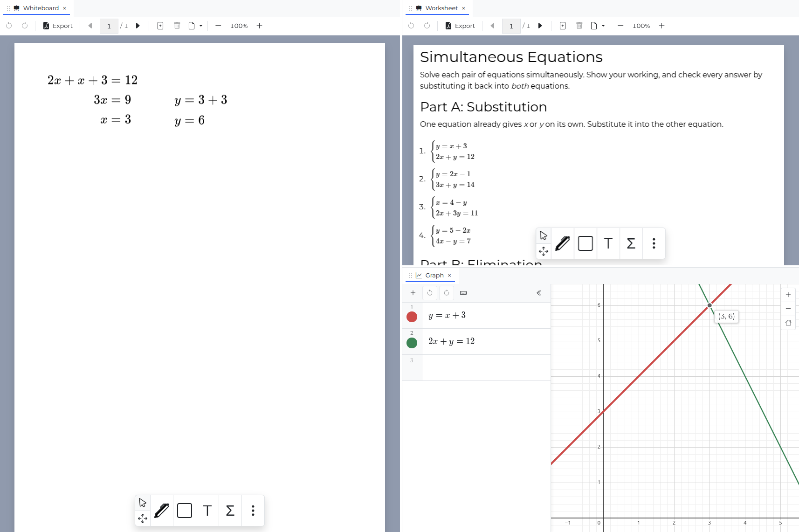Image resolution: width=799 pixels, height=532 pixels.
Task: Select the pen tool in Worksheet toolbar
Action: [563, 243]
